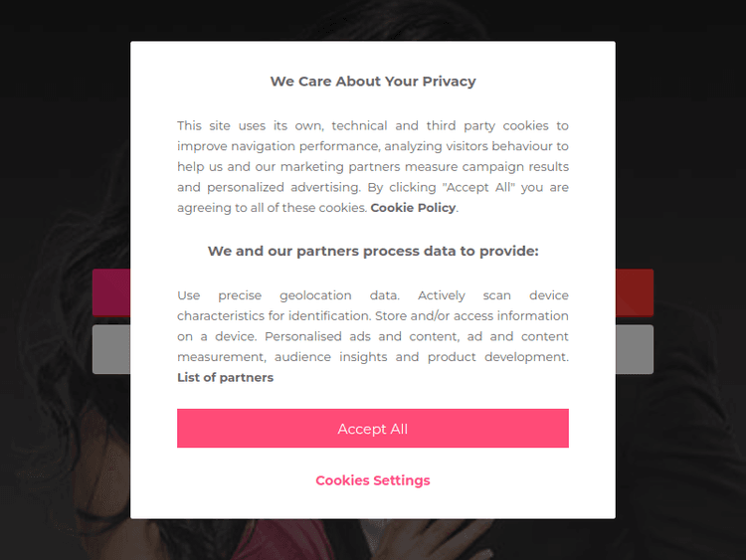Open Cookies Settings

click(x=373, y=480)
